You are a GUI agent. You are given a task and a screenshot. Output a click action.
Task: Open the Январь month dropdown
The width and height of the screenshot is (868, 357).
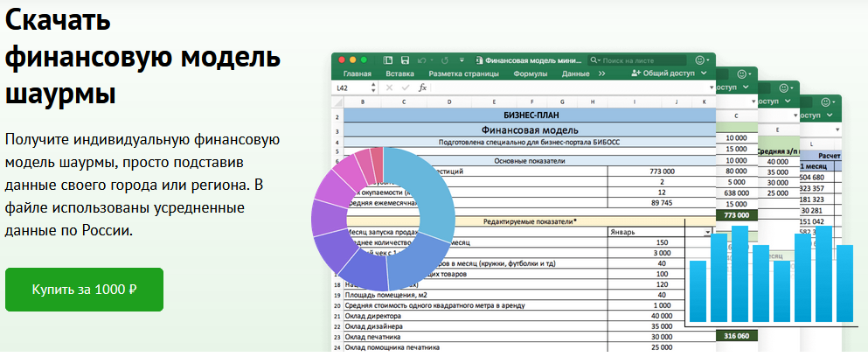[707, 232]
